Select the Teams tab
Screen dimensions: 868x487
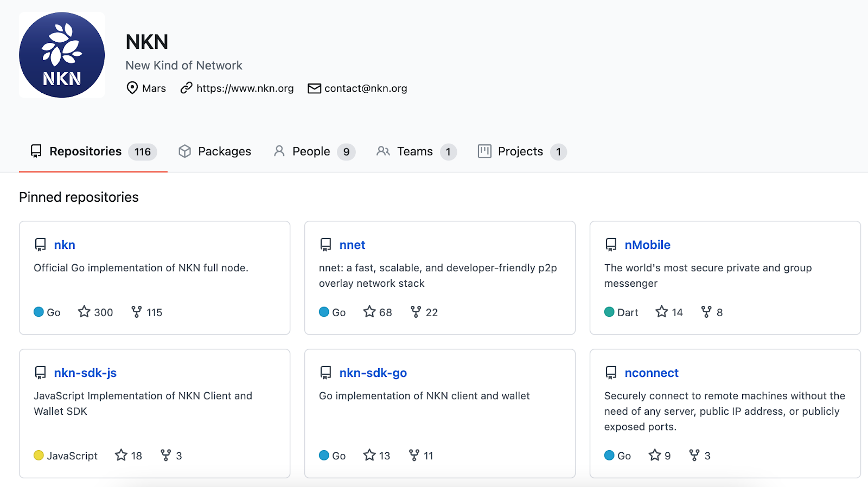point(414,151)
